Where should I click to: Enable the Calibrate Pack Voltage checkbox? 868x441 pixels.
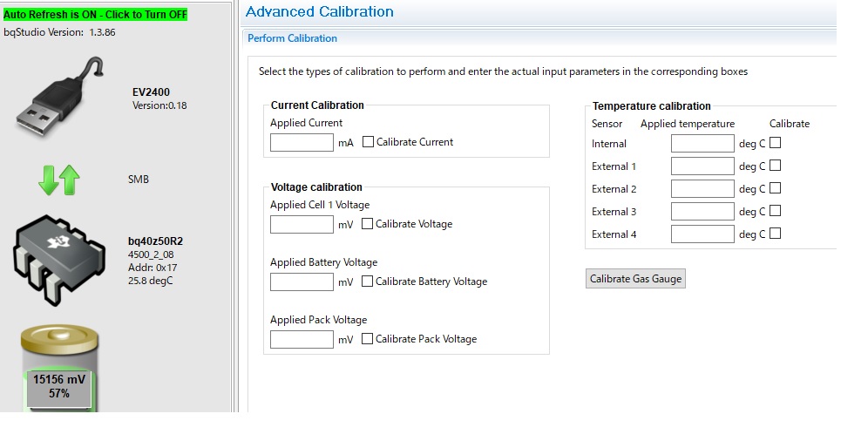367,339
